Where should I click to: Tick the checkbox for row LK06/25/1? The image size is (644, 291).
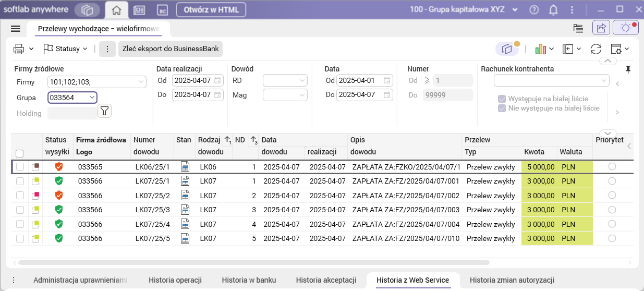[x=20, y=167]
